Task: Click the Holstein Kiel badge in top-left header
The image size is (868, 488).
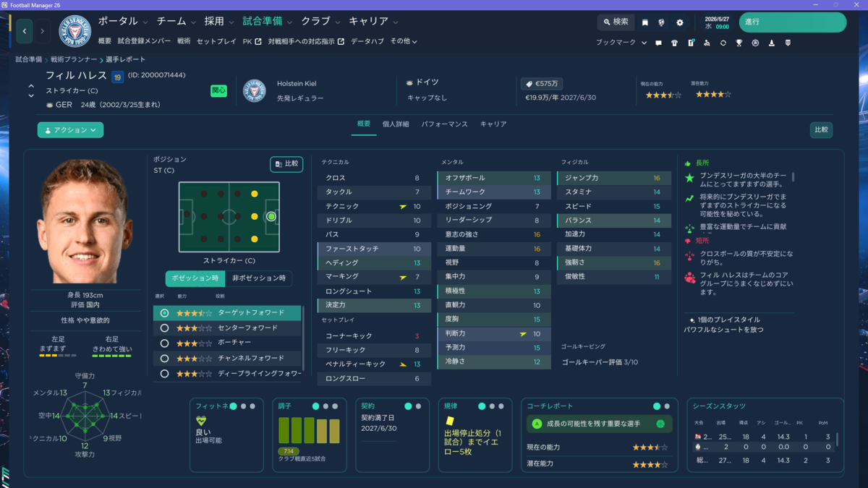Action: 74,31
